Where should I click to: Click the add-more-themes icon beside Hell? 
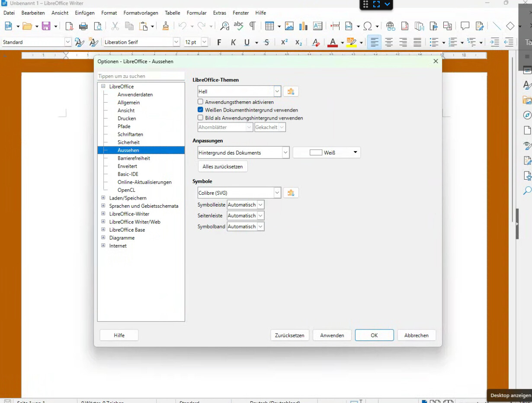coord(291,92)
